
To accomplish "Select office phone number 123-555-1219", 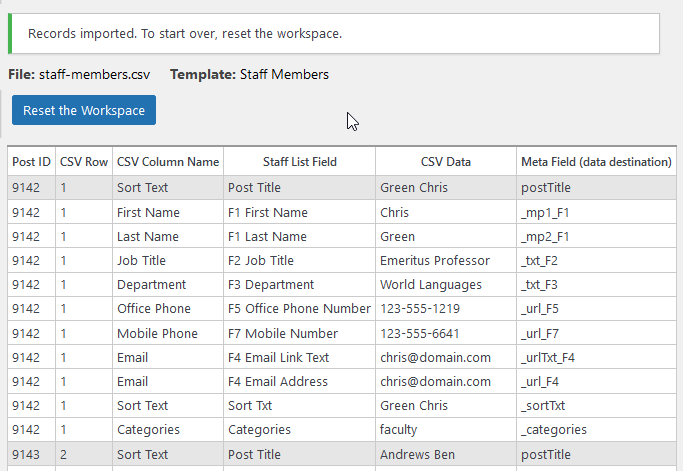I will coord(420,309).
